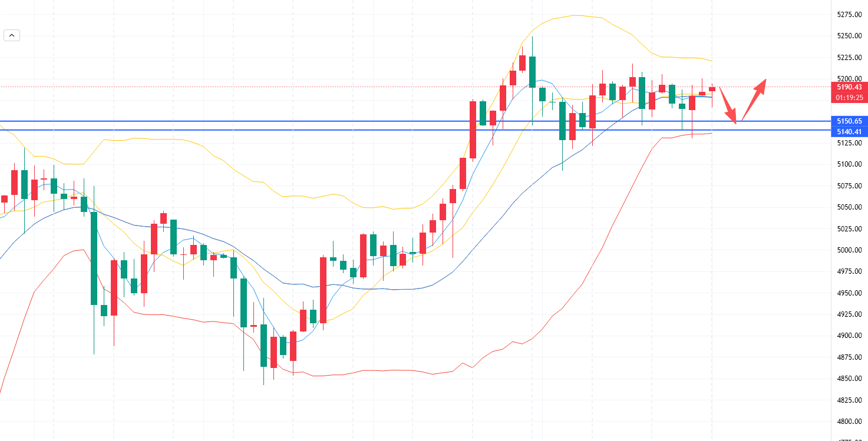Click the 5250.00 price scale label
The width and height of the screenshot is (868, 441).
tap(849, 36)
